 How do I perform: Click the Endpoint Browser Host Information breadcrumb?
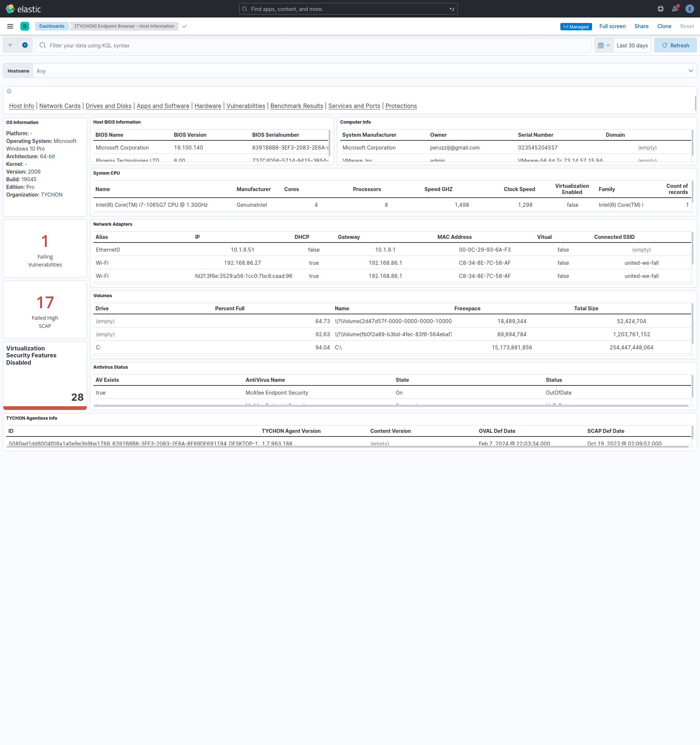[x=124, y=26]
